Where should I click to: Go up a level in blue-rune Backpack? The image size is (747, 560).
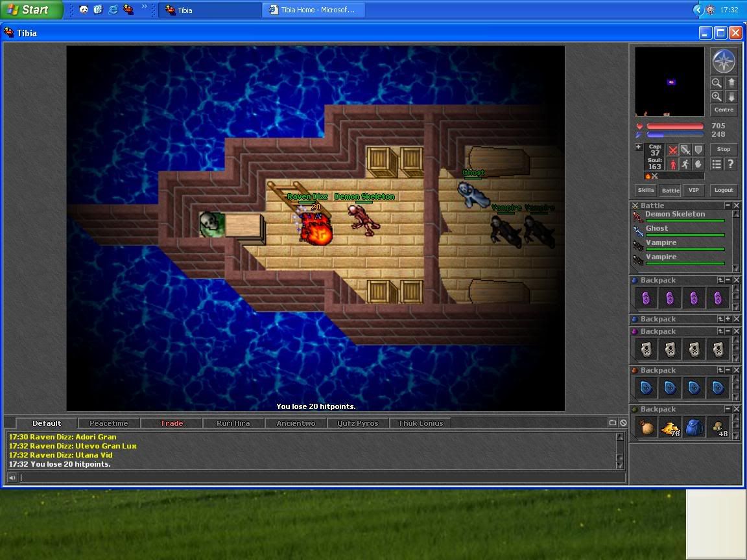click(720, 370)
